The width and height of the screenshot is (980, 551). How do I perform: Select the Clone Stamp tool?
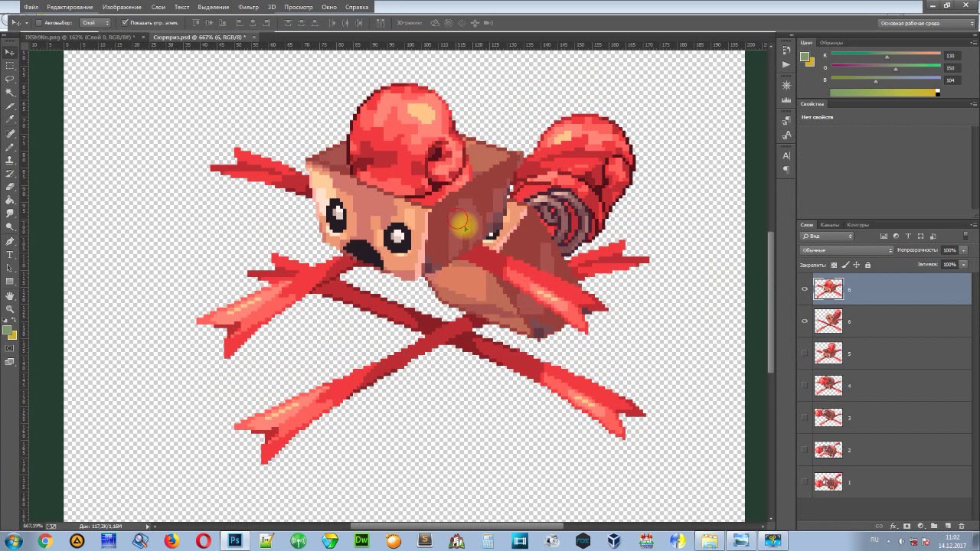(10, 160)
